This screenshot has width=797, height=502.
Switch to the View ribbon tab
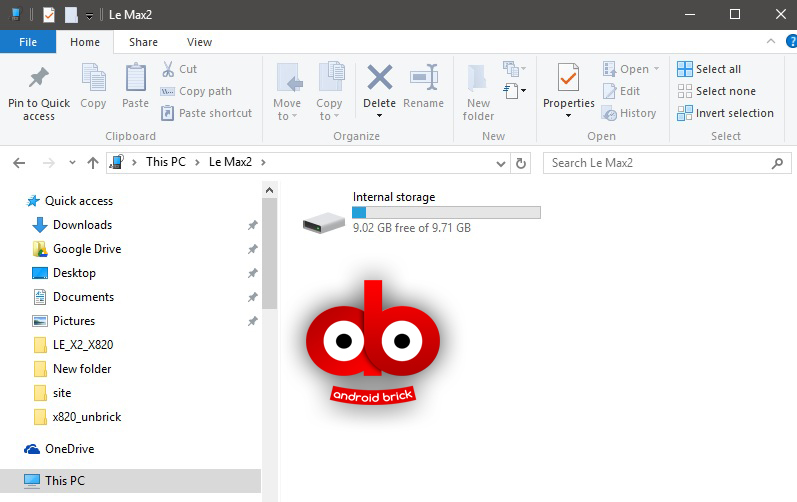(x=199, y=42)
